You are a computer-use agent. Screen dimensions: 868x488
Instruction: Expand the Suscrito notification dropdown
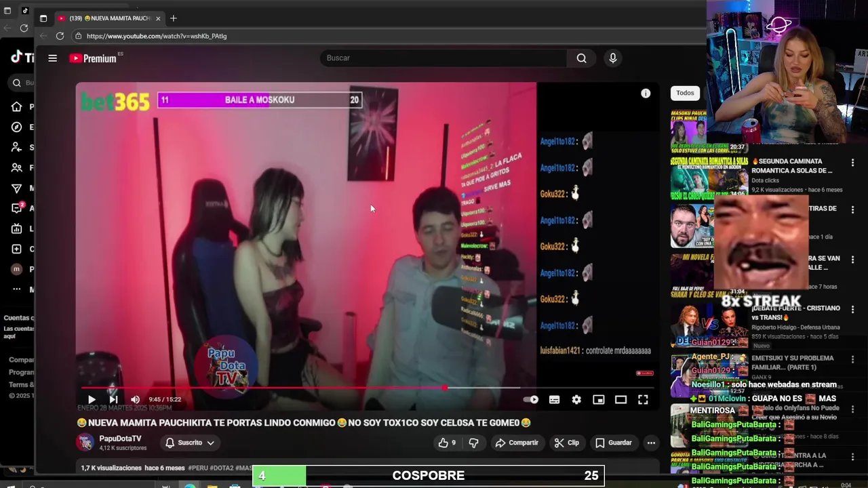point(190,443)
